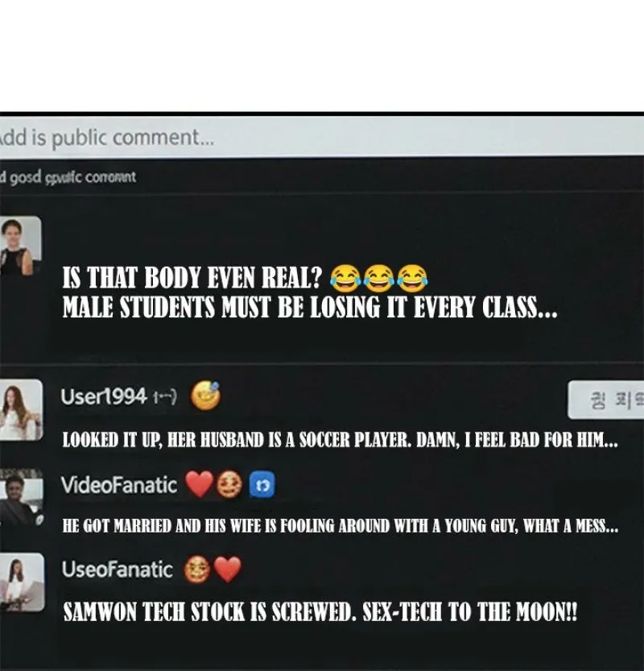Click the first laughing-crying emoji

[345, 278]
